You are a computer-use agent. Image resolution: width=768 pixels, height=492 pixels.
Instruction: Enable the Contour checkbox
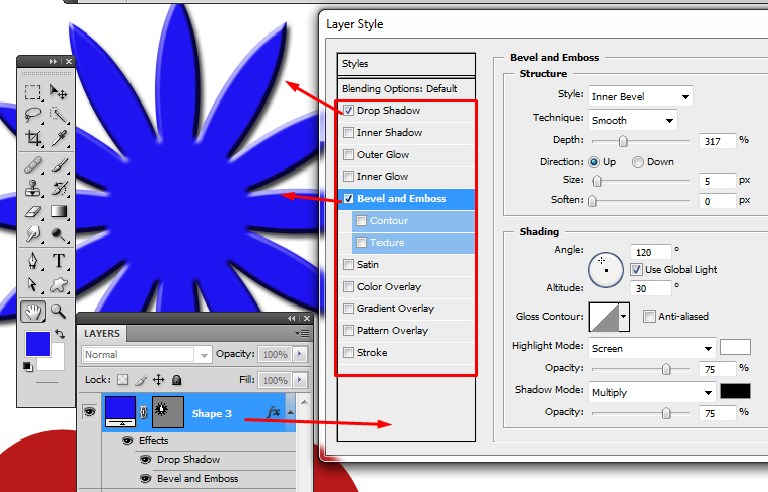click(361, 221)
